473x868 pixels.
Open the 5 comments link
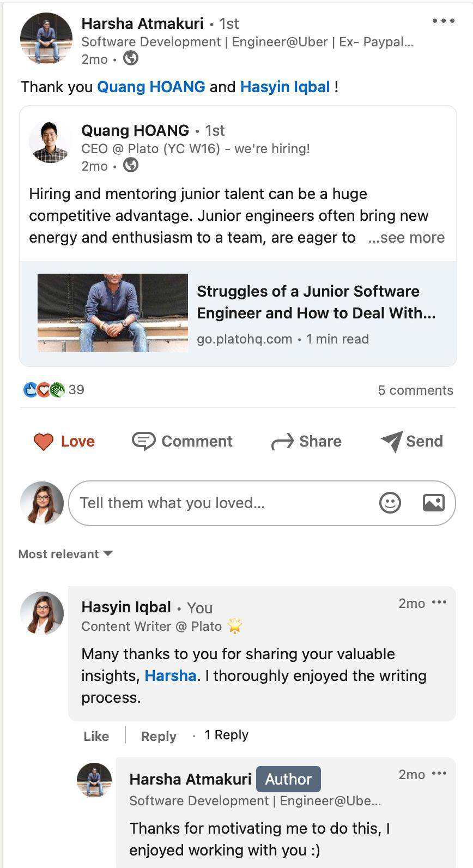point(415,390)
